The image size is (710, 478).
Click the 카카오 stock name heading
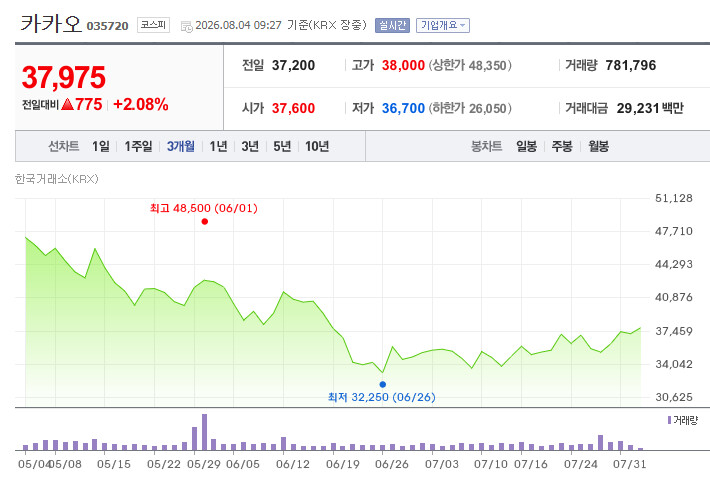point(50,24)
